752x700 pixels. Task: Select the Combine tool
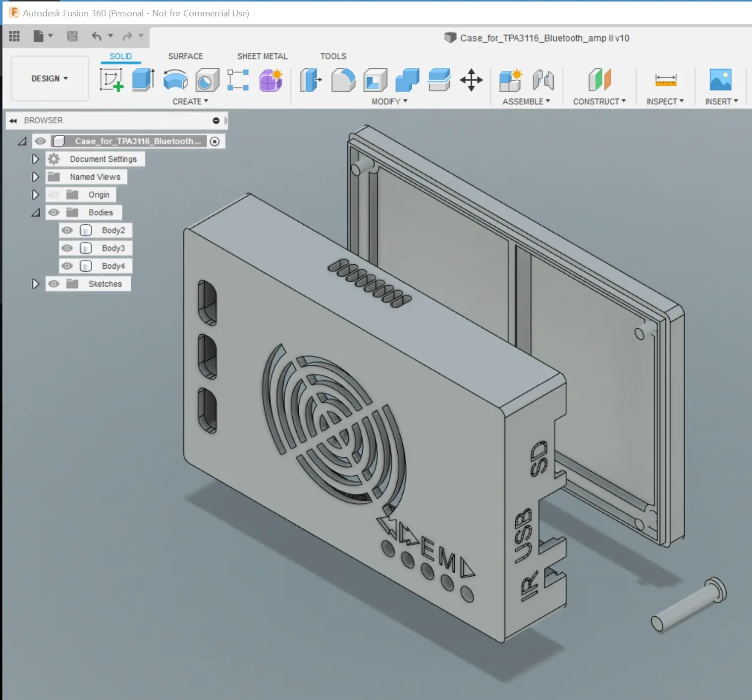point(407,80)
